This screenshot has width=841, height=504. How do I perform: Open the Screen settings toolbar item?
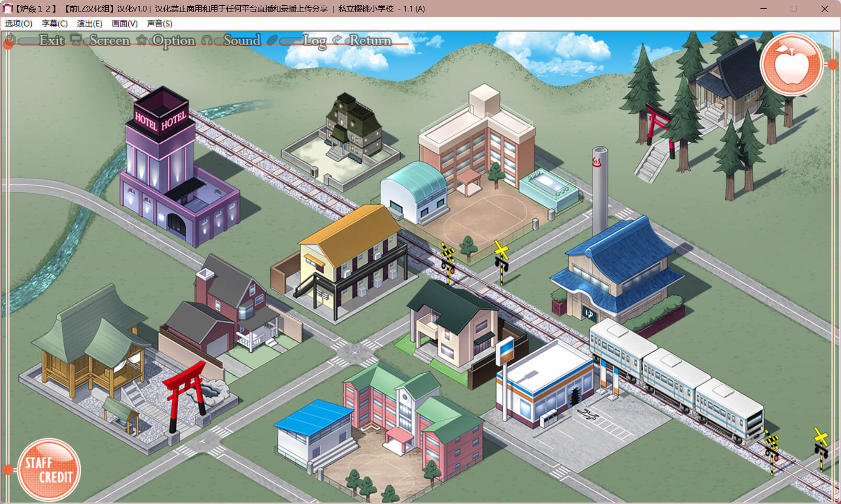point(109,40)
